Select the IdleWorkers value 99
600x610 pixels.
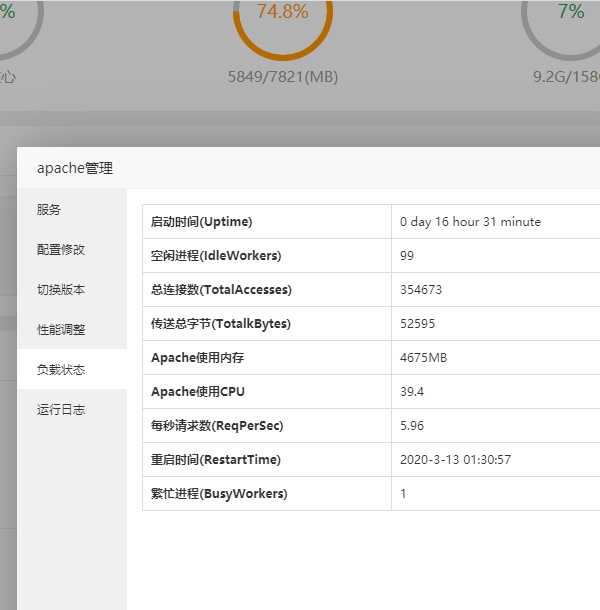(x=407, y=256)
